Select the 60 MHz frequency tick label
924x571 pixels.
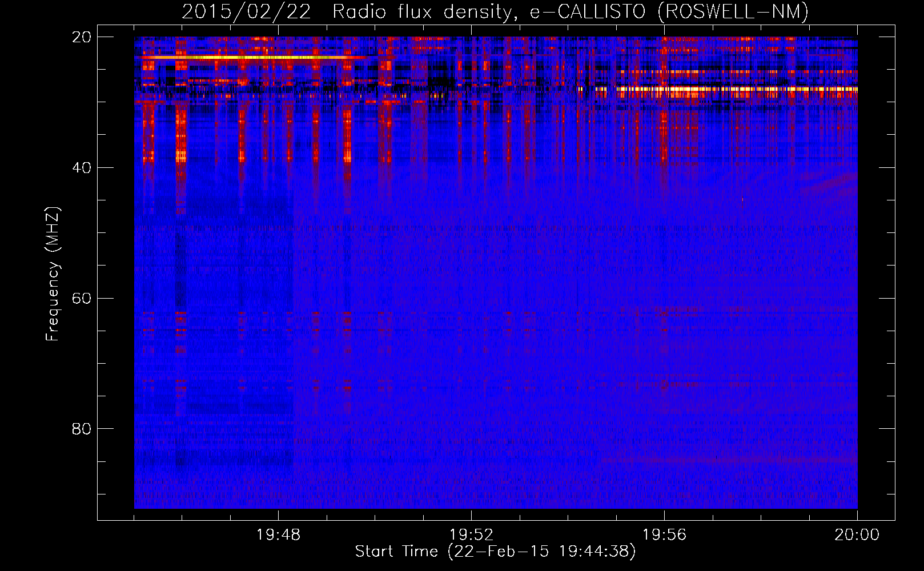[81, 299]
